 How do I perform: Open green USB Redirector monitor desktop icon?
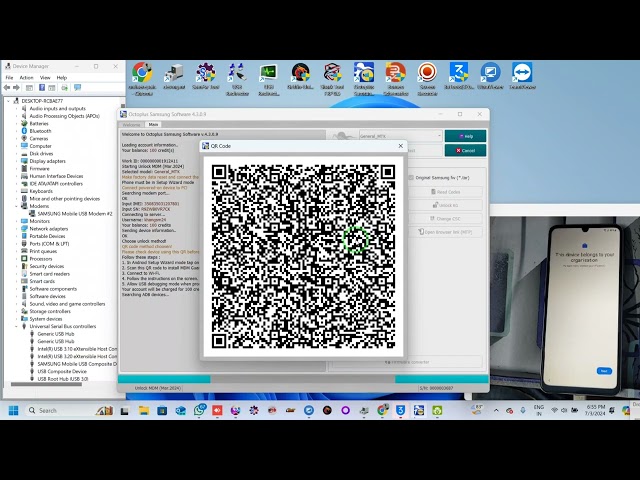tap(269, 79)
